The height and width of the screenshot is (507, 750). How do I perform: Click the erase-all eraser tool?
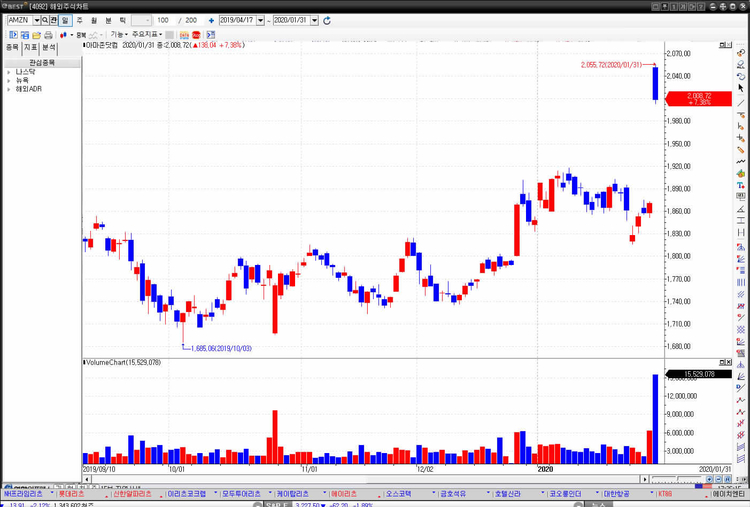(x=741, y=64)
